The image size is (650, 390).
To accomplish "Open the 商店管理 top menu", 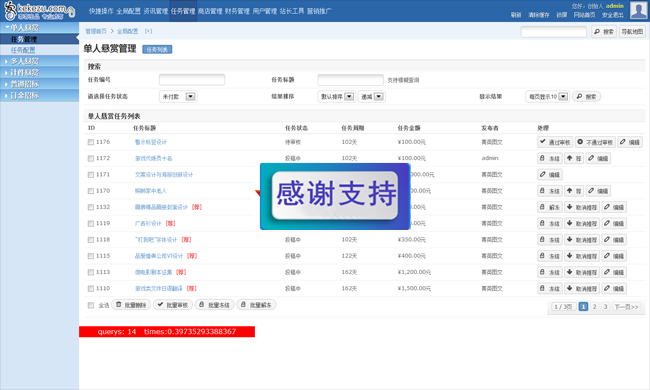I will tap(210, 11).
